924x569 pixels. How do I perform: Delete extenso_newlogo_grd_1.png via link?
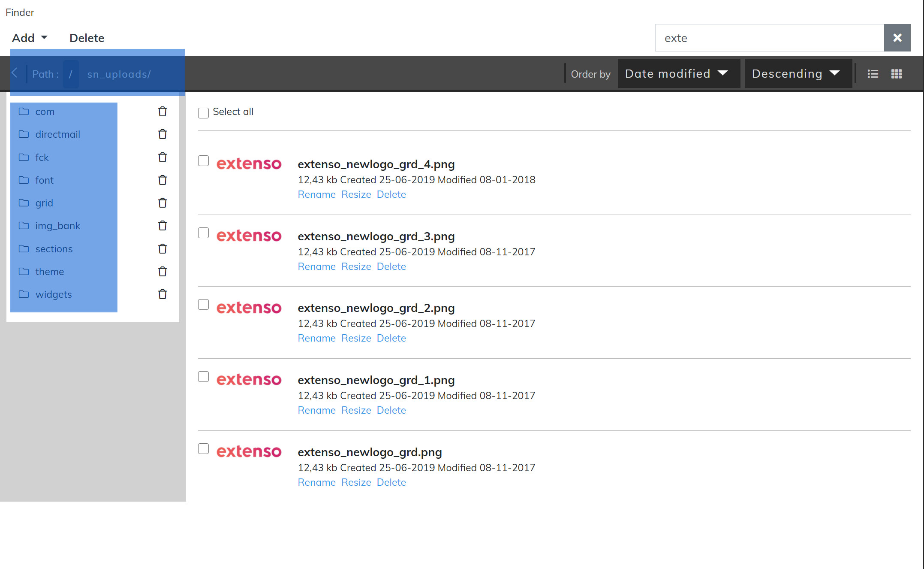point(391,410)
